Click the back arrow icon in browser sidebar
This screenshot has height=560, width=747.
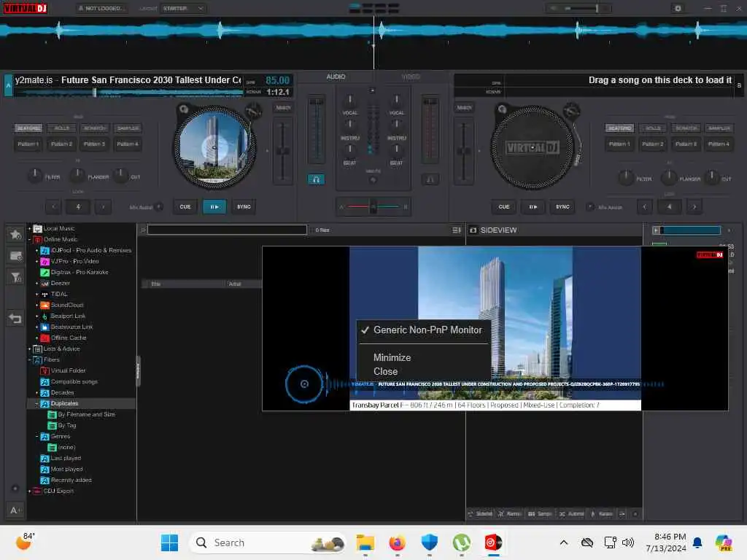click(15, 318)
